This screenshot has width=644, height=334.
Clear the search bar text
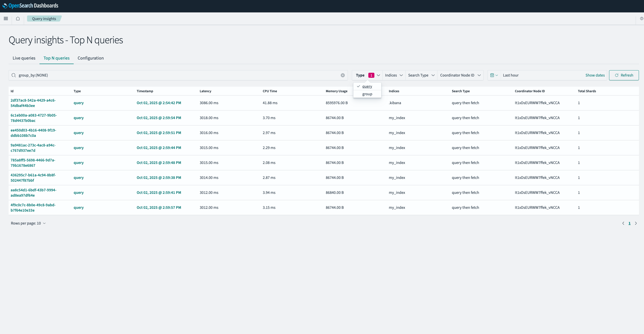coord(343,75)
